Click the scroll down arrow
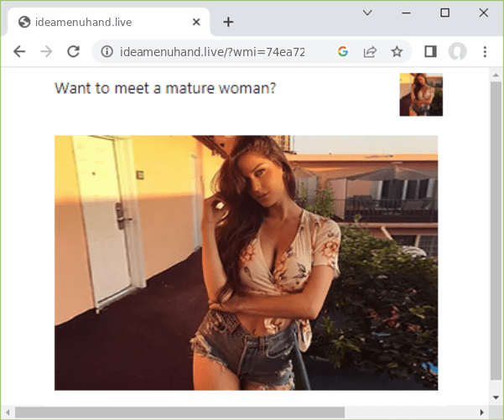The image size is (504, 420). tap(496, 397)
